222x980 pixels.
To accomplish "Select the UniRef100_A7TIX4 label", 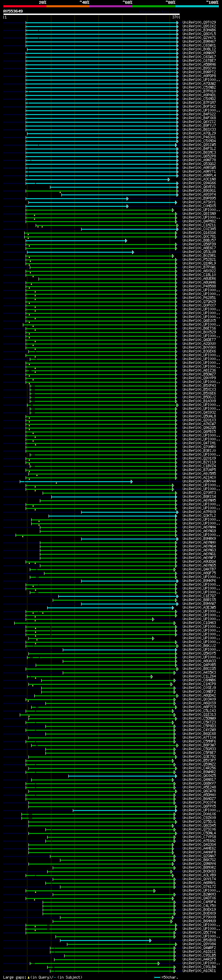I will pyautogui.click(x=199, y=737).
